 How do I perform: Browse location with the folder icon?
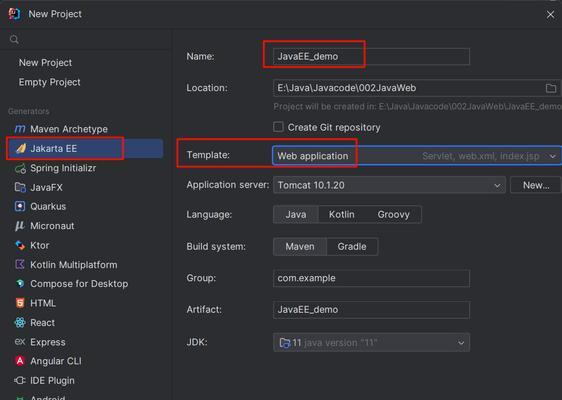pyautogui.click(x=551, y=88)
